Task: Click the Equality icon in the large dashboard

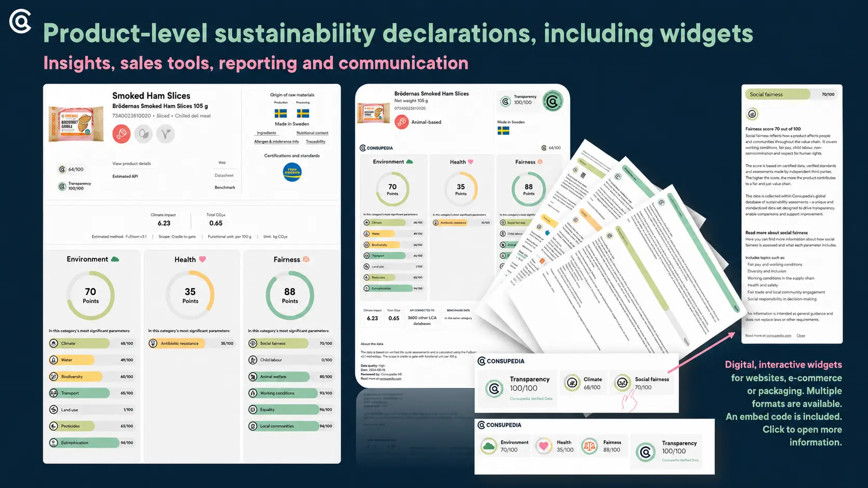Action: coord(253,410)
